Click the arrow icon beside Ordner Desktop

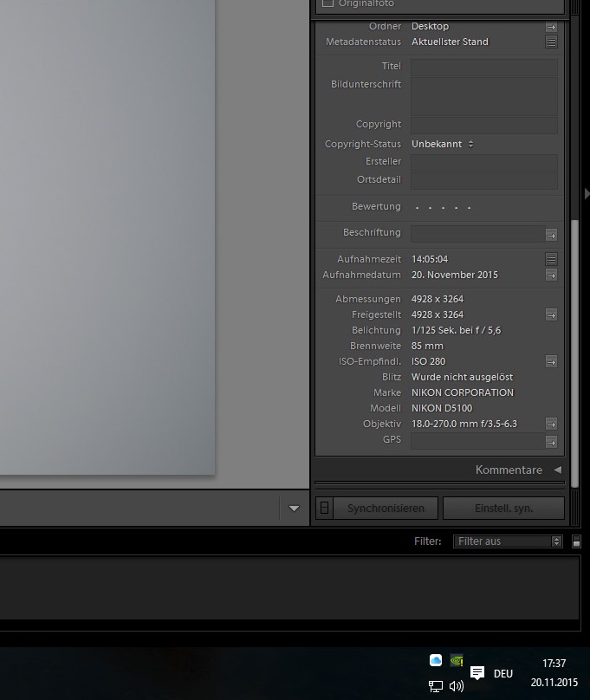click(x=551, y=27)
